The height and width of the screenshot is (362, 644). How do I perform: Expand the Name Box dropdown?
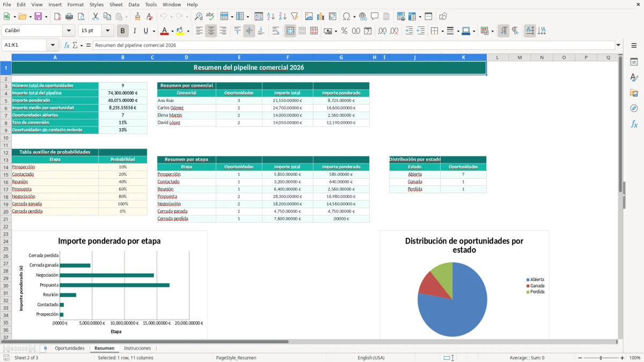pos(53,45)
